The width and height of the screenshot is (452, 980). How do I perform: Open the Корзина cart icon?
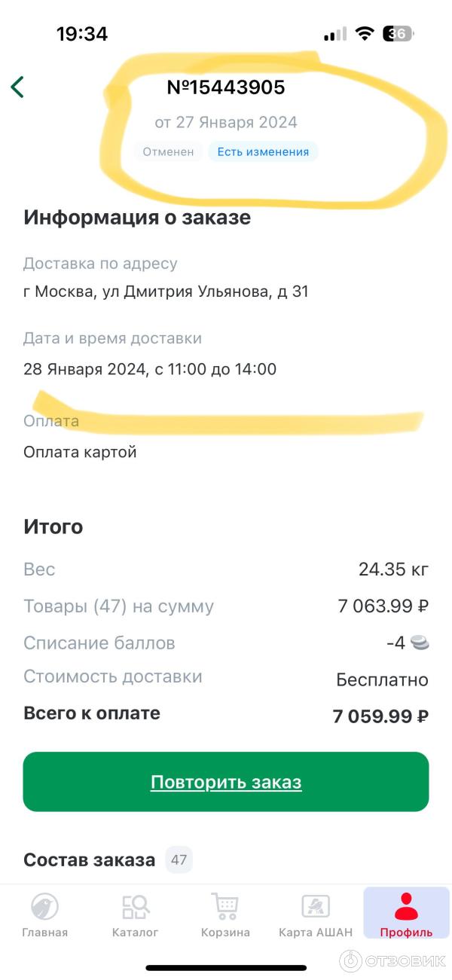[225, 905]
